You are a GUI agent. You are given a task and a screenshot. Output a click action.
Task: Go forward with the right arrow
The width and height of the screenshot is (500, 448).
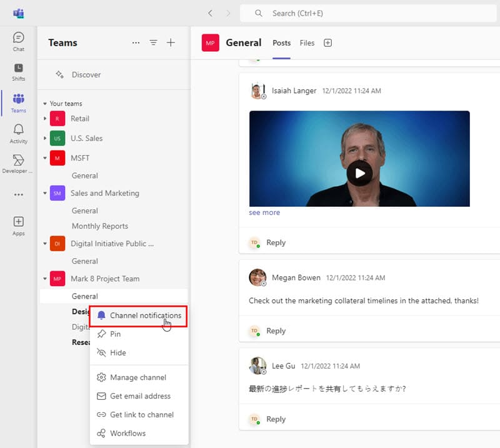pos(228,13)
